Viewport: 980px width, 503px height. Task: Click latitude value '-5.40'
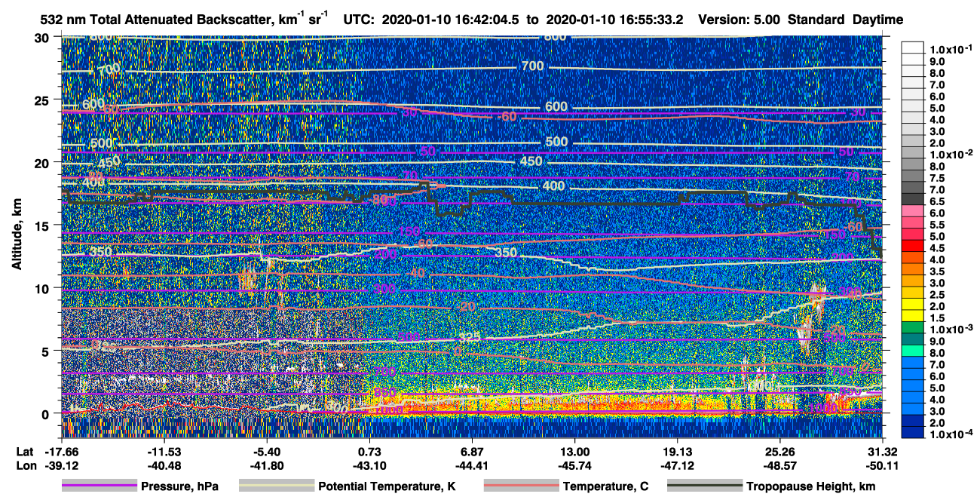(x=266, y=451)
